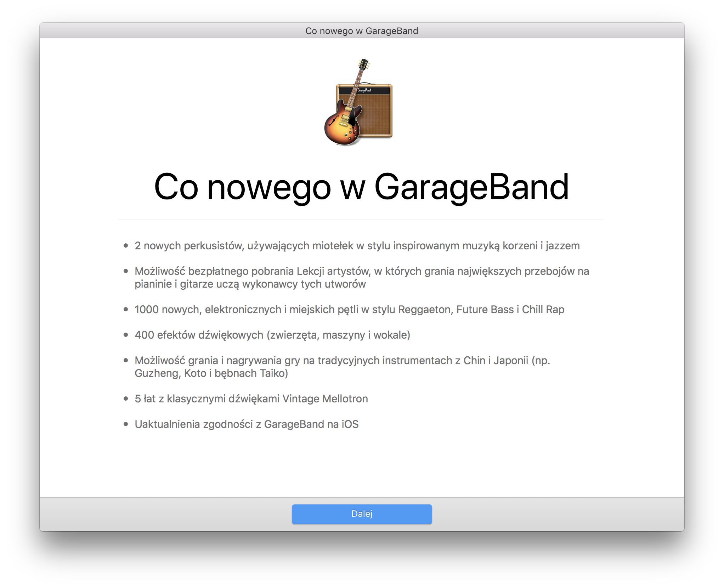The height and width of the screenshot is (588, 724).
Task: Click the GarageBand guitar and amp icon
Action: coord(358,102)
